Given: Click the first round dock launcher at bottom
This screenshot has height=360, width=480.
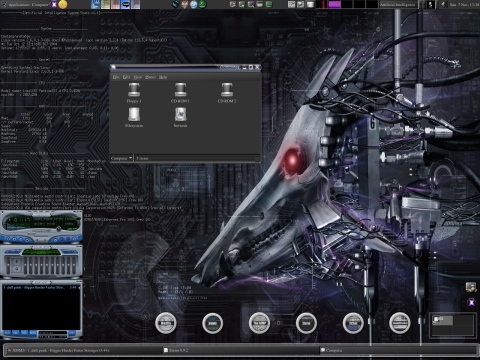Looking at the screenshot, I should tap(166, 323).
